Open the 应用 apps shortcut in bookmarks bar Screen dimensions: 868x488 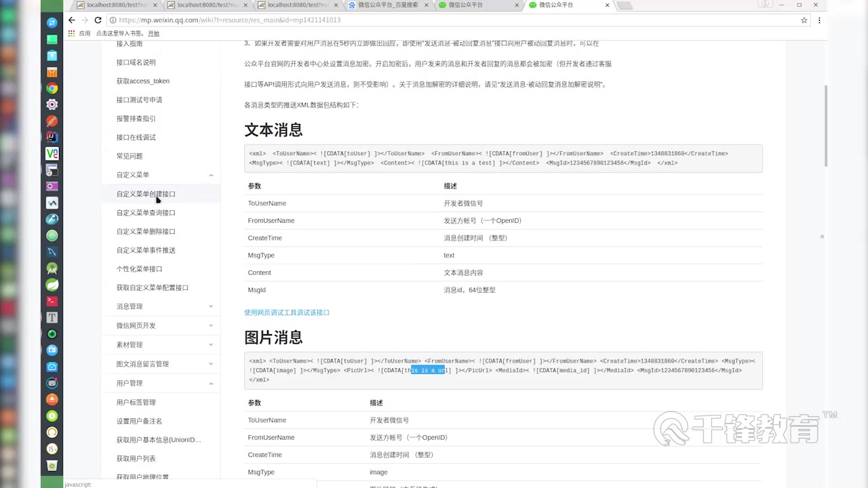pos(79,33)
